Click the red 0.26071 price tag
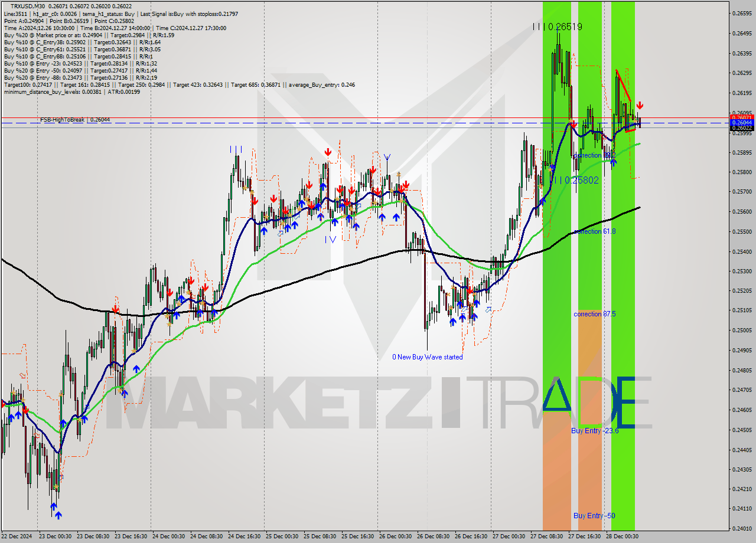The height and width of the screenshot is (543, 756). [742, 117]
